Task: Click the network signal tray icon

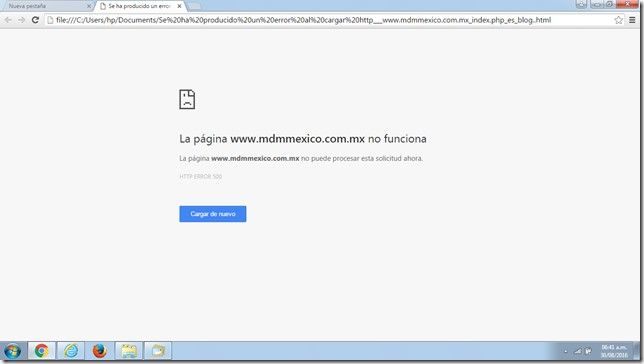Action: (x=578, y=351)
